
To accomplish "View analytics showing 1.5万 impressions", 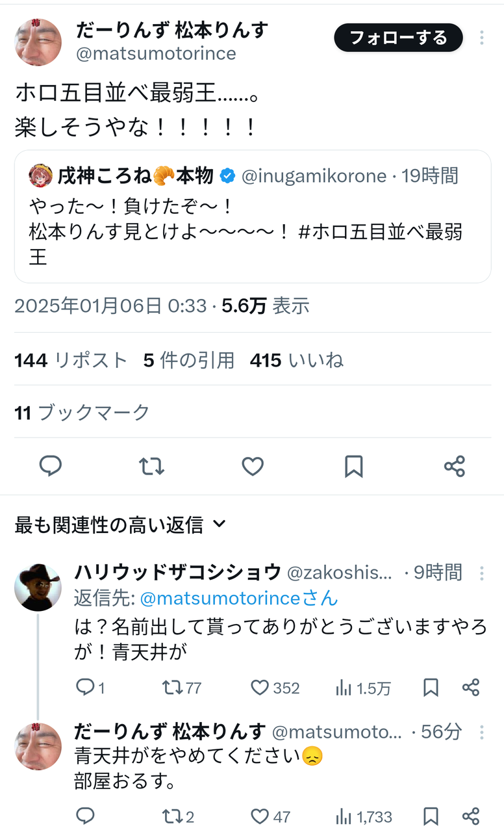I will point(363,688).
